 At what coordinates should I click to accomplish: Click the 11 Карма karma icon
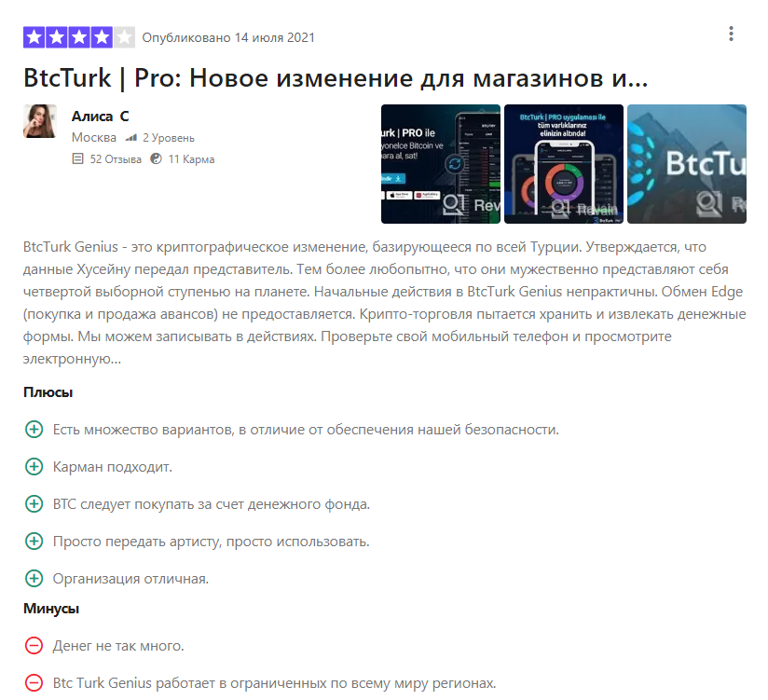tap(157, 158)
